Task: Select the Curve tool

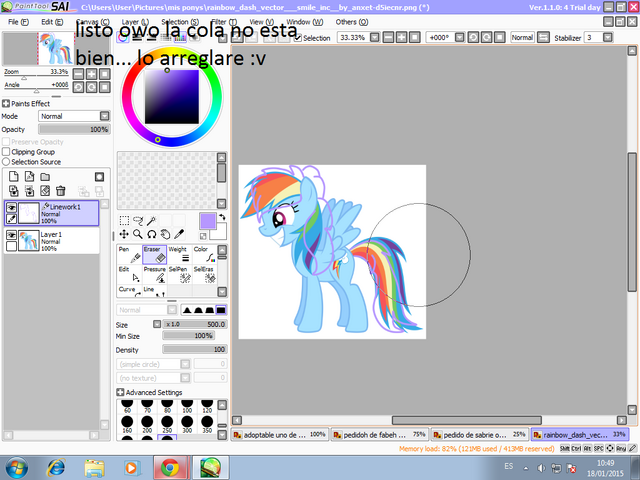Action: tap(129, 291)
